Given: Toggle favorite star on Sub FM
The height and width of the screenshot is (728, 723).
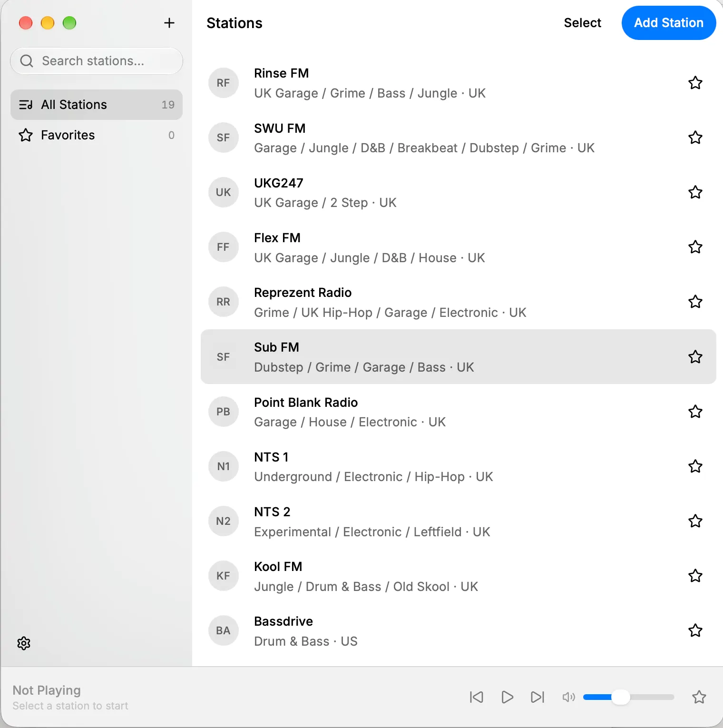Looking at the screenshot, I should (x=695, y=357).
